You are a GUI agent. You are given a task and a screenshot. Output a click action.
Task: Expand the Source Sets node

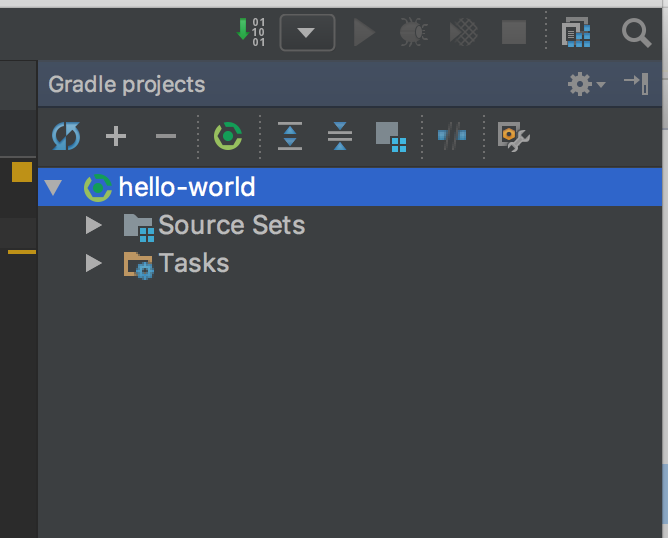coord(94,225)
